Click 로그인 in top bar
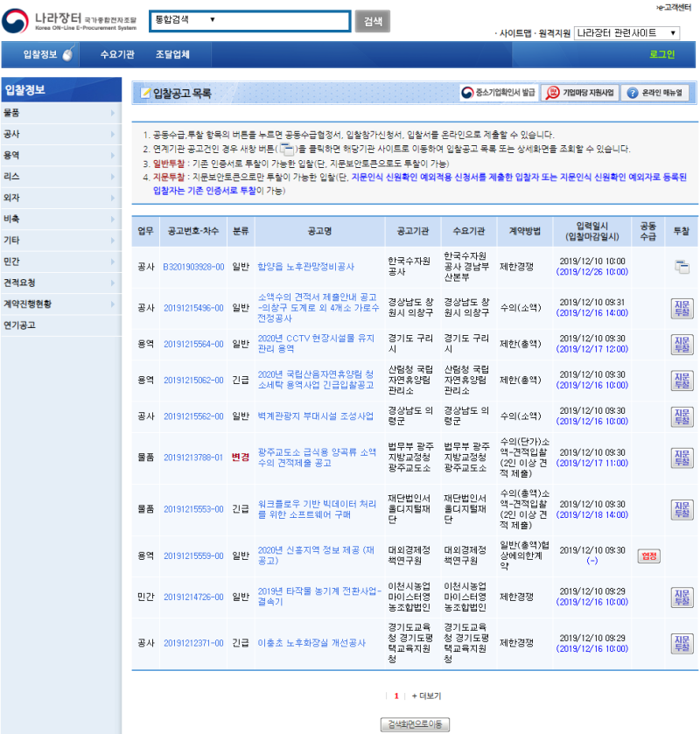This screenshot has width=700, height=734. pos(661,54)
